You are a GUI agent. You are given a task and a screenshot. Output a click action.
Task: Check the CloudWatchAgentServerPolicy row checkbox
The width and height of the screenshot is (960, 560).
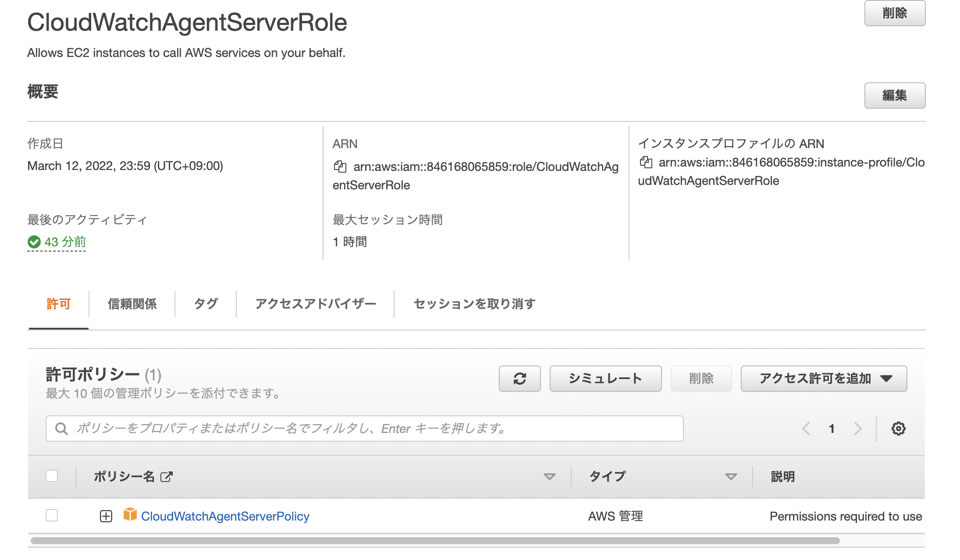[52, 516]
